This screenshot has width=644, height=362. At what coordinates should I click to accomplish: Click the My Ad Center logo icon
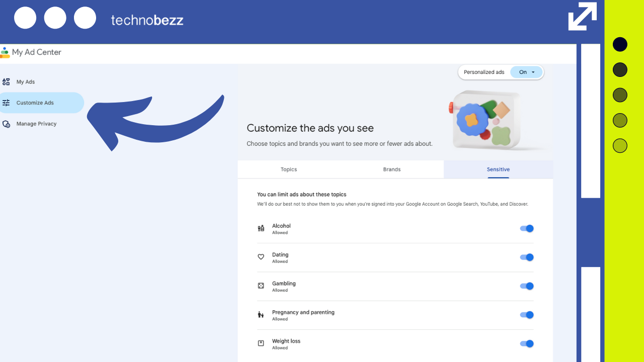tap(5, 52)
